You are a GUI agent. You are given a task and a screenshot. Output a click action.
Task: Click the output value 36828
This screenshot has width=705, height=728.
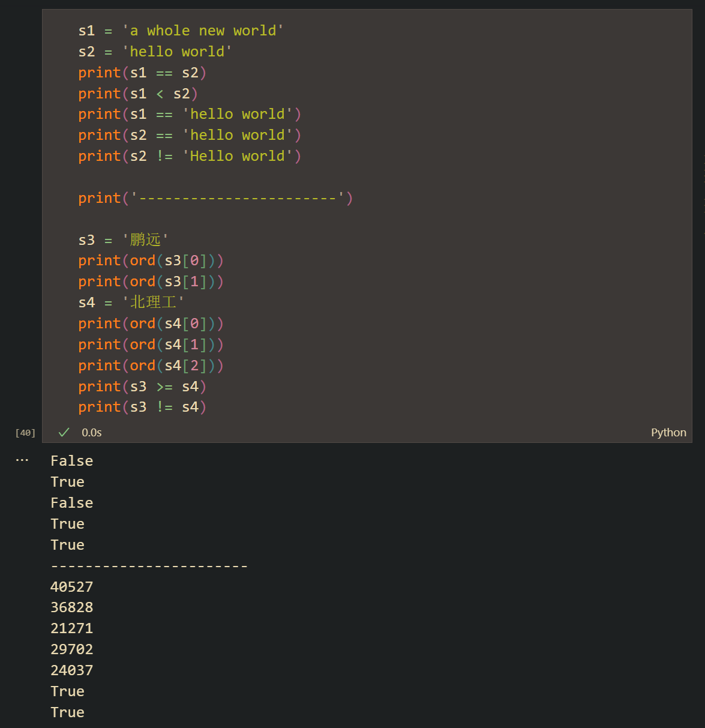[72, 607]
